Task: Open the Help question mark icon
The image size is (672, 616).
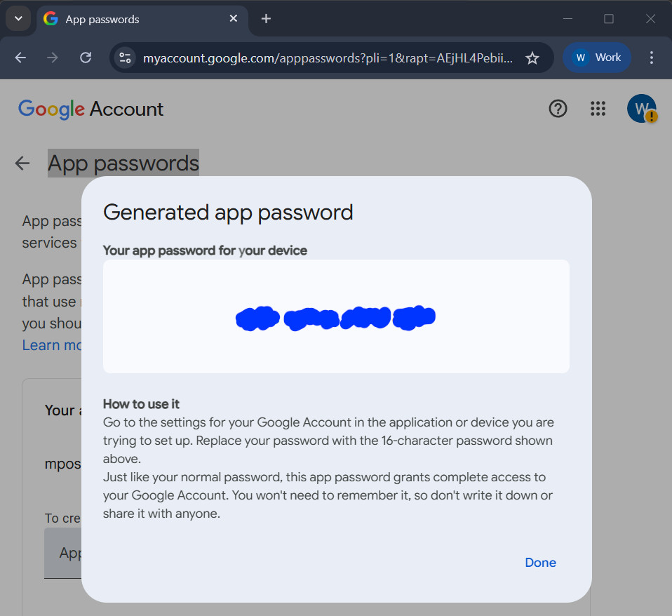Action: coord(558,109)
